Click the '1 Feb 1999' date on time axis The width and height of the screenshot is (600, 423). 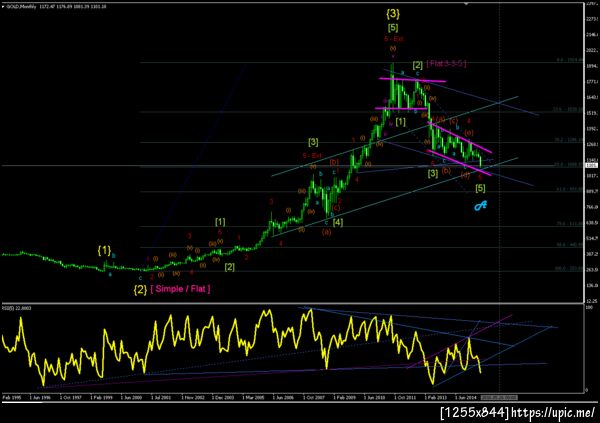[101, 397]
